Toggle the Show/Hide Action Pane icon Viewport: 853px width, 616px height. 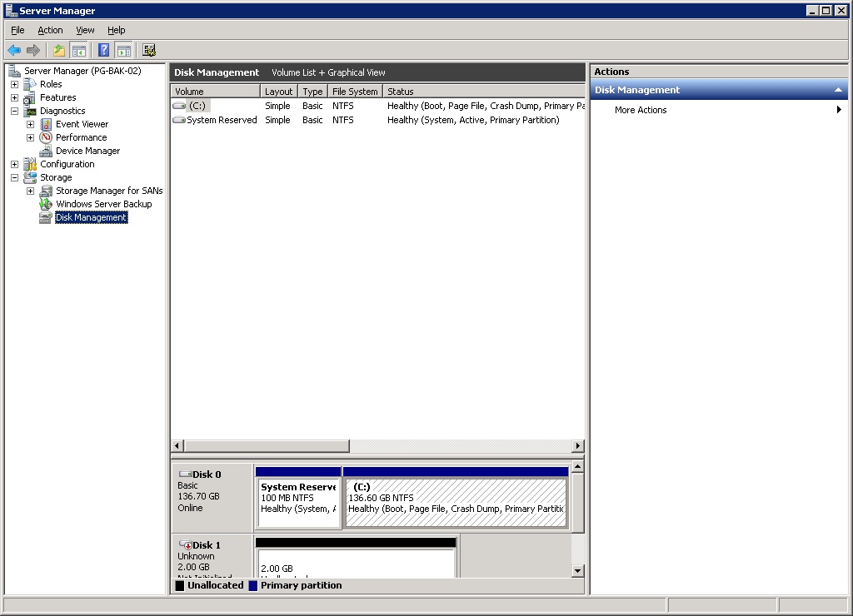pyautogui.click(x=124, y=50)
